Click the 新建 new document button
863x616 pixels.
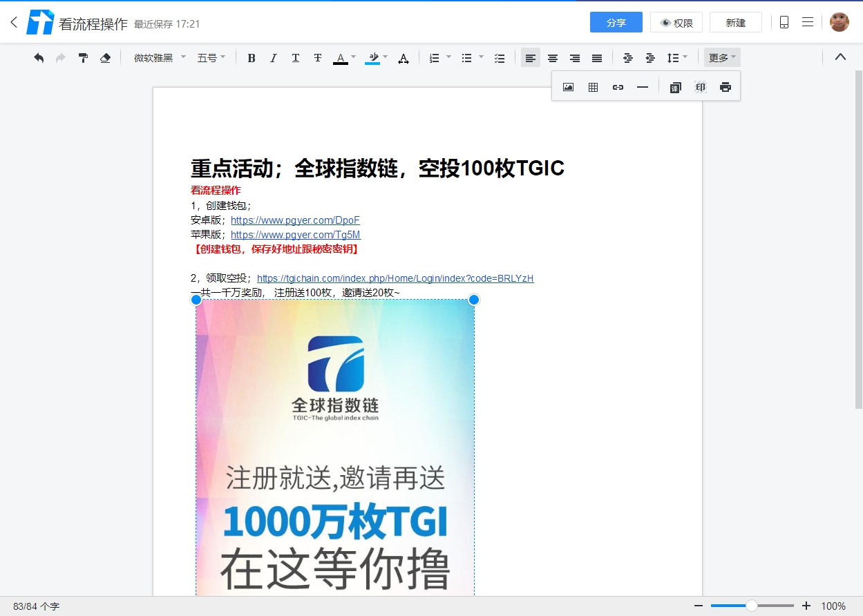click(736, 22)
